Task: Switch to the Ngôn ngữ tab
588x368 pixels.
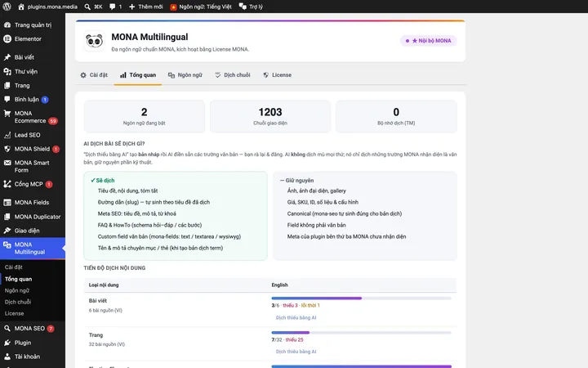Action: coord(185,75)
